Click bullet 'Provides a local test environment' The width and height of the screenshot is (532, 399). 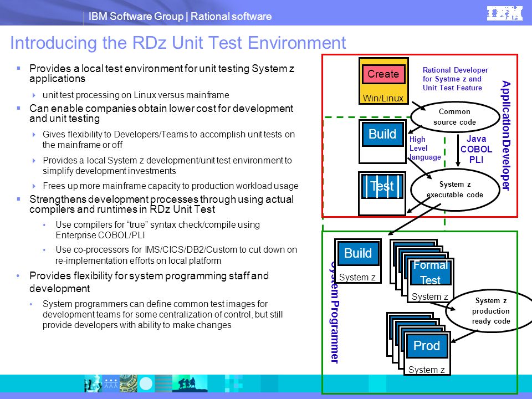click(162, 73)
